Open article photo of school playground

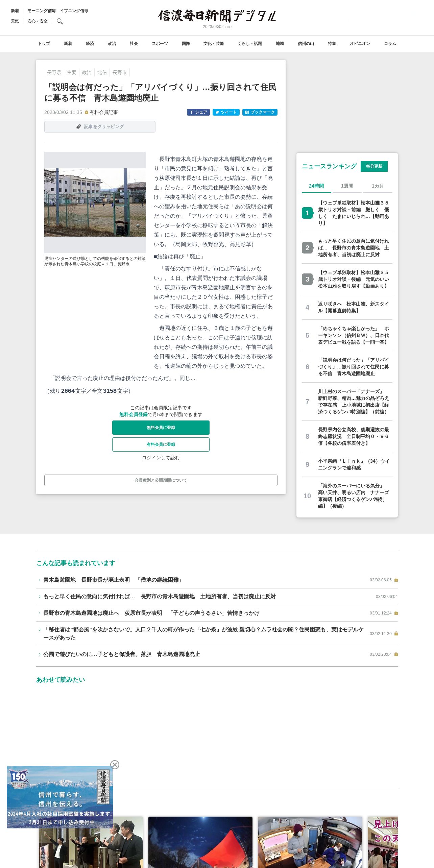pos(95,202)
